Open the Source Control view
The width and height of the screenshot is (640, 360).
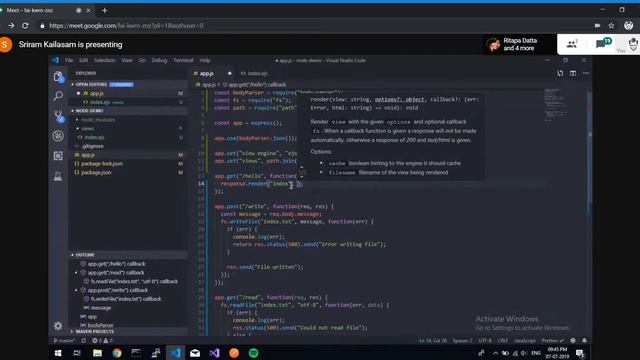click(x=58, y=116)
